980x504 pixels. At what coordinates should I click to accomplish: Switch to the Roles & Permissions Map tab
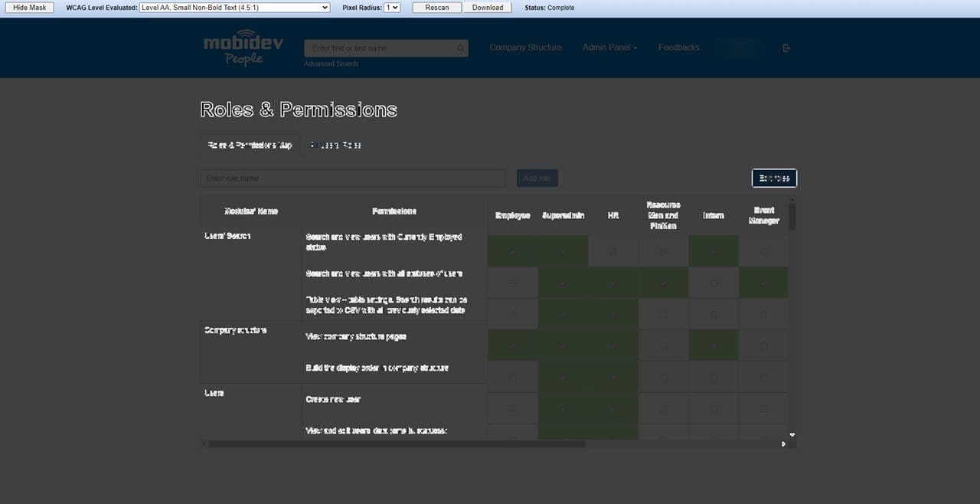click(250, 145)
